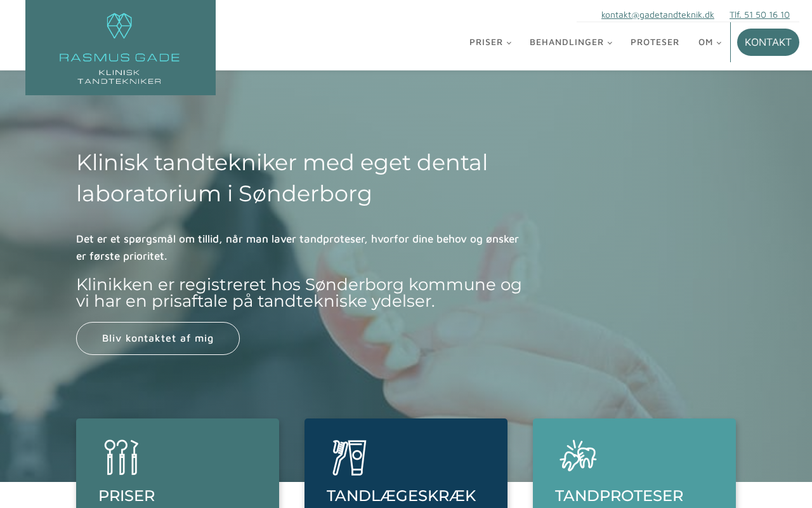Open the Behandlinger menu item
The width and height of the screenshot is (812, 508).
click(x=566, y=42)
